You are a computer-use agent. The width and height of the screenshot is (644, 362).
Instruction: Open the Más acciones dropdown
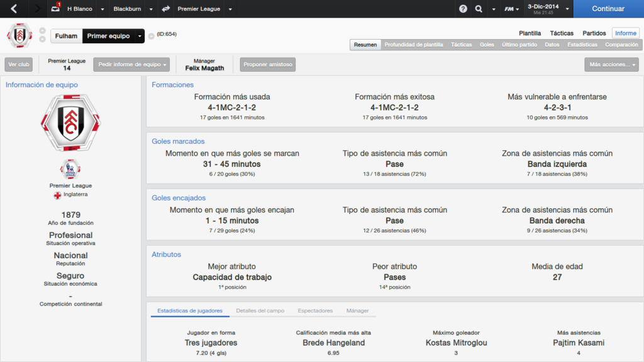(611, 65)
